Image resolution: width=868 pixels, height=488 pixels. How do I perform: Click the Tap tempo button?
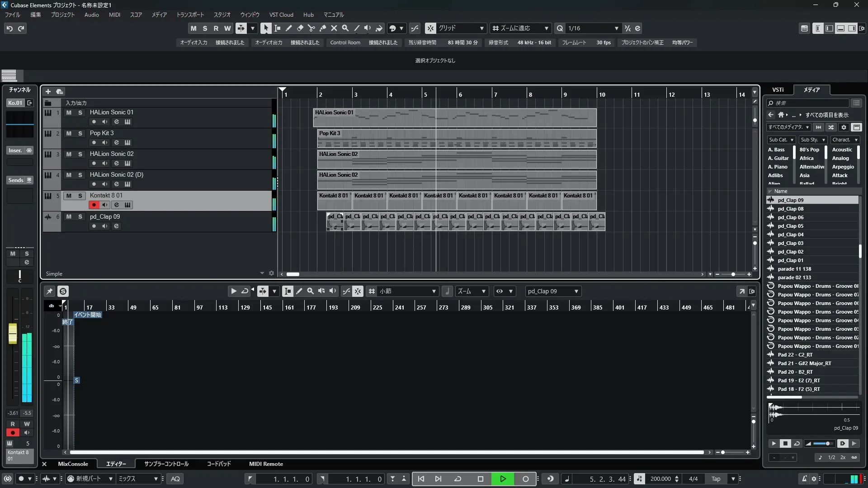click(716, 479)
